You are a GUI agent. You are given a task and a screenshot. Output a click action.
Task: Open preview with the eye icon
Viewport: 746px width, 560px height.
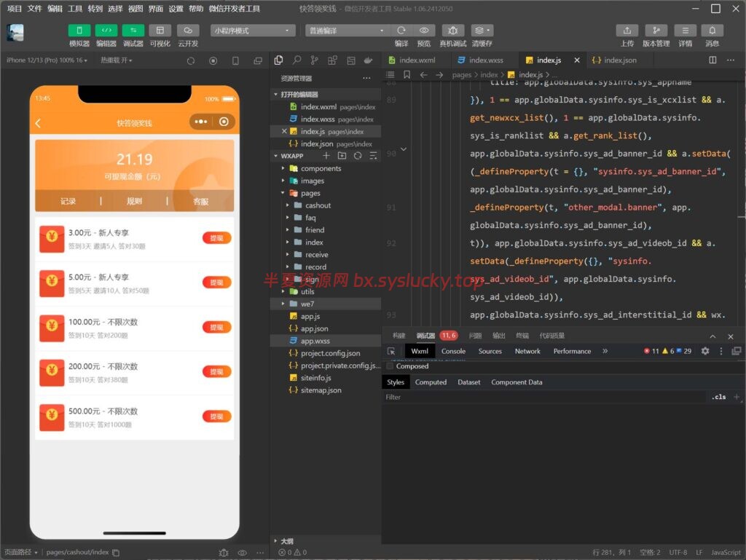tap(423, 31)
